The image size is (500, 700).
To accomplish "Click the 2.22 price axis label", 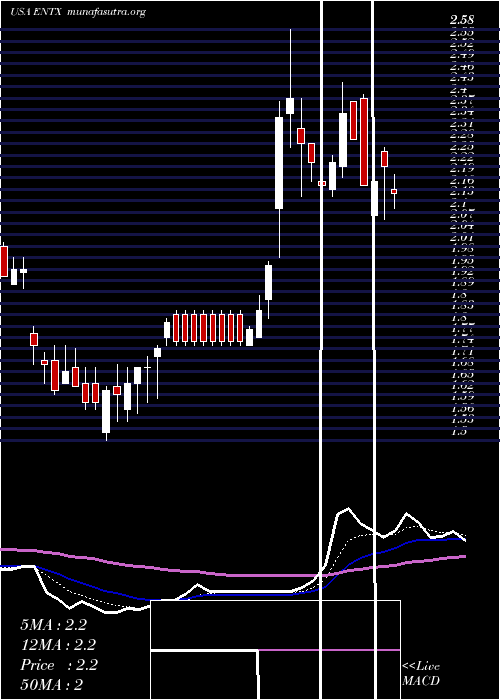I will point(462,157).
